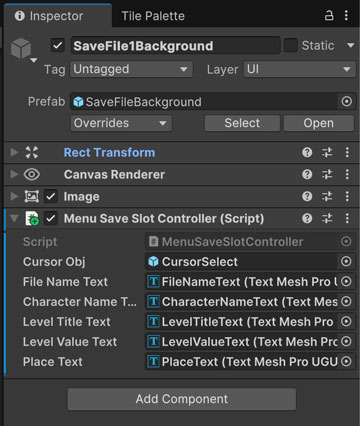This screenshot has height=426, width=360.
Task: Toggle the GameObject active checkbox
Action: pos(58,45)
